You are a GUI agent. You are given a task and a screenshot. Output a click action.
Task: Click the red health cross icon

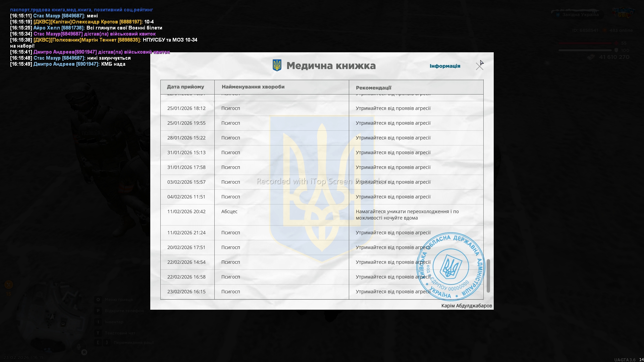[x=616, y=43]
